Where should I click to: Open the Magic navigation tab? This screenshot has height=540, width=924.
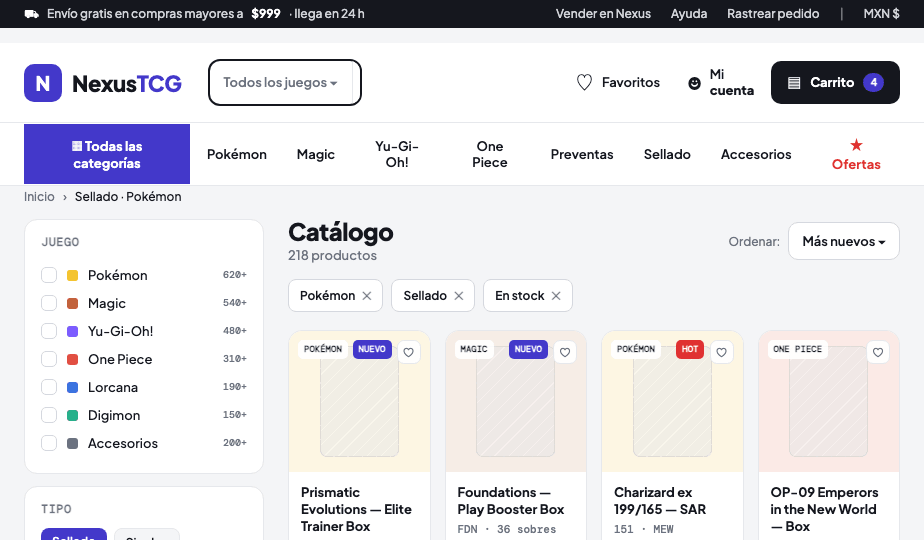tap(316, 154)
